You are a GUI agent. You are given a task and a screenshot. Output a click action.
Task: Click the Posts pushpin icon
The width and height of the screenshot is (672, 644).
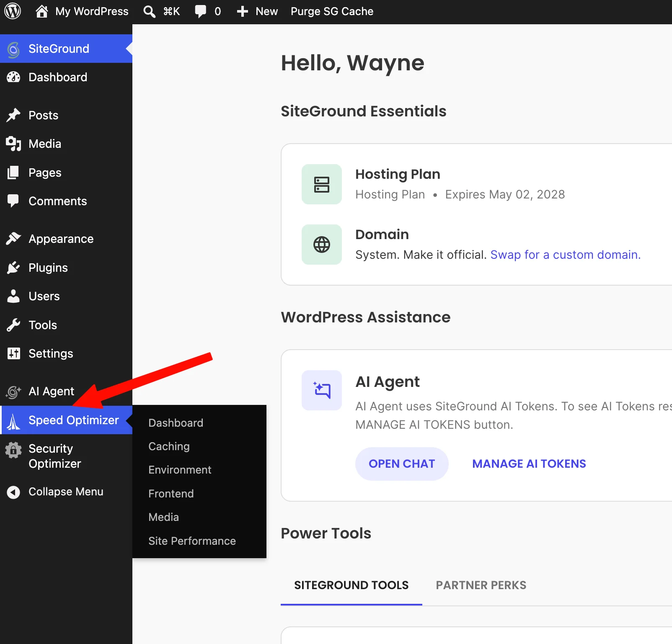point(13,115)
